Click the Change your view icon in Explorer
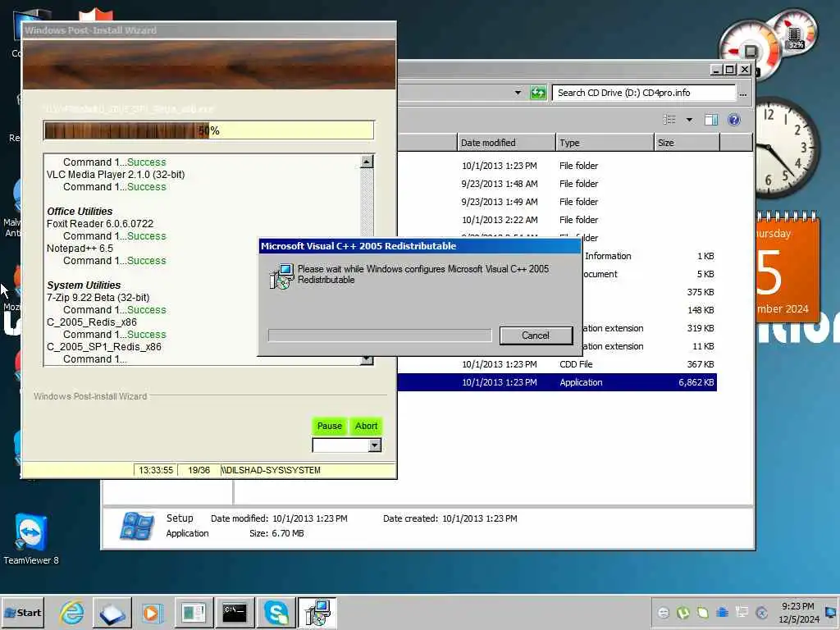840x630 pixels. [669, 120]
